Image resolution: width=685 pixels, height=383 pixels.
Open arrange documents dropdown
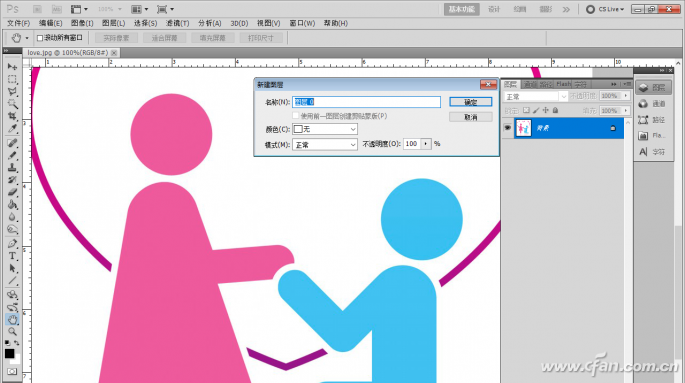click(x=140, y=9)
